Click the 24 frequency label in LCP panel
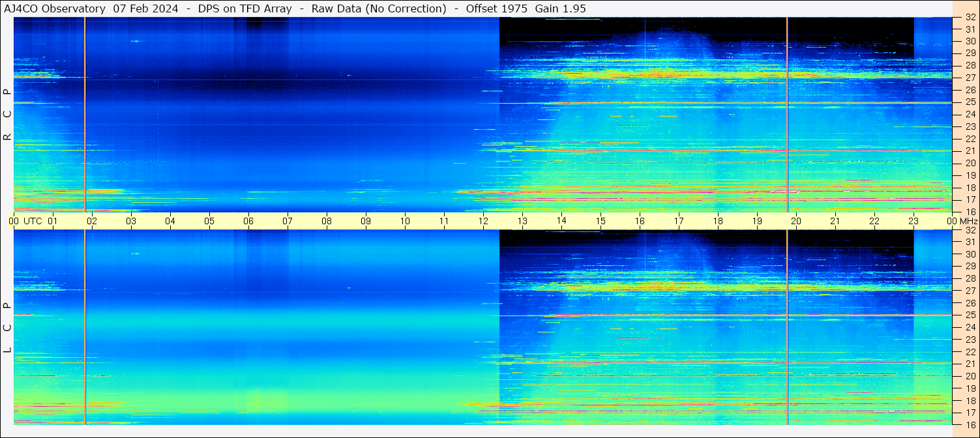The height and width of the screenshot is (438, 980). (x=970, y=327)
